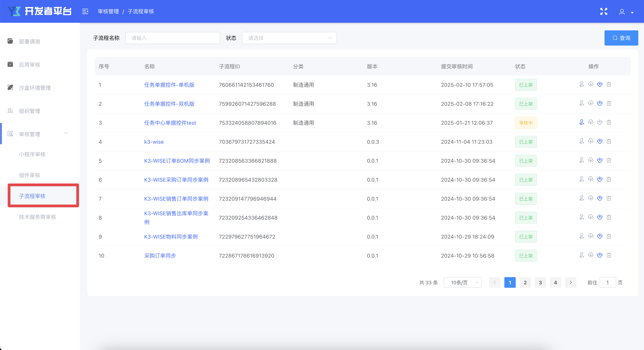
Task: Click the cloud download icon for 采购订单同步
Action: 599,255
